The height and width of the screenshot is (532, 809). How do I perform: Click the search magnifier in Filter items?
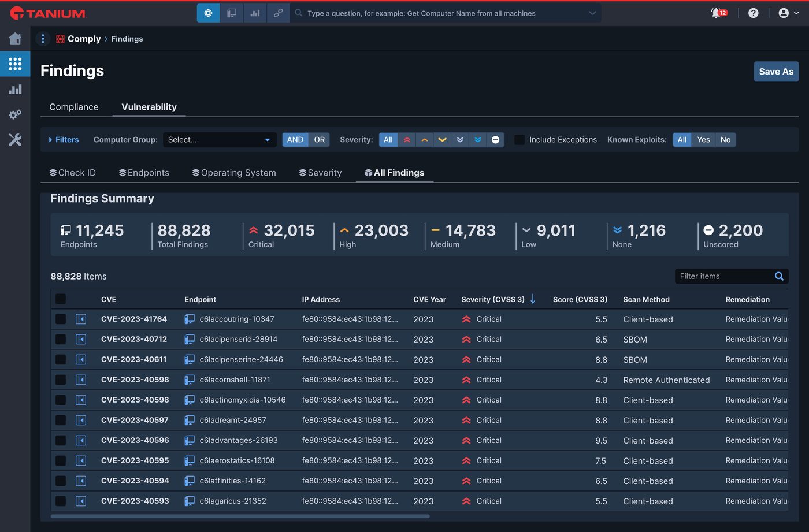pyautogui.click(x=779, y=276)
